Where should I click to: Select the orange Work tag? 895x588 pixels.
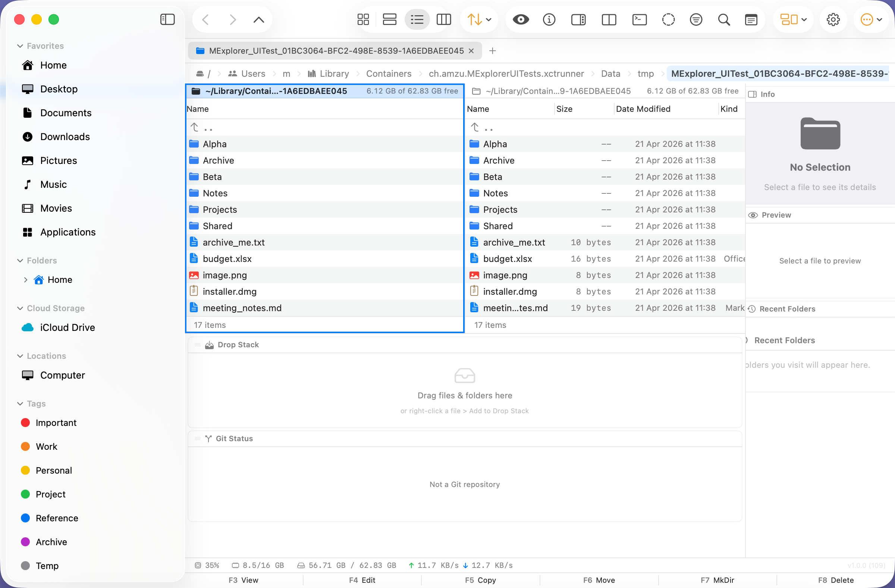click(95, 447)
